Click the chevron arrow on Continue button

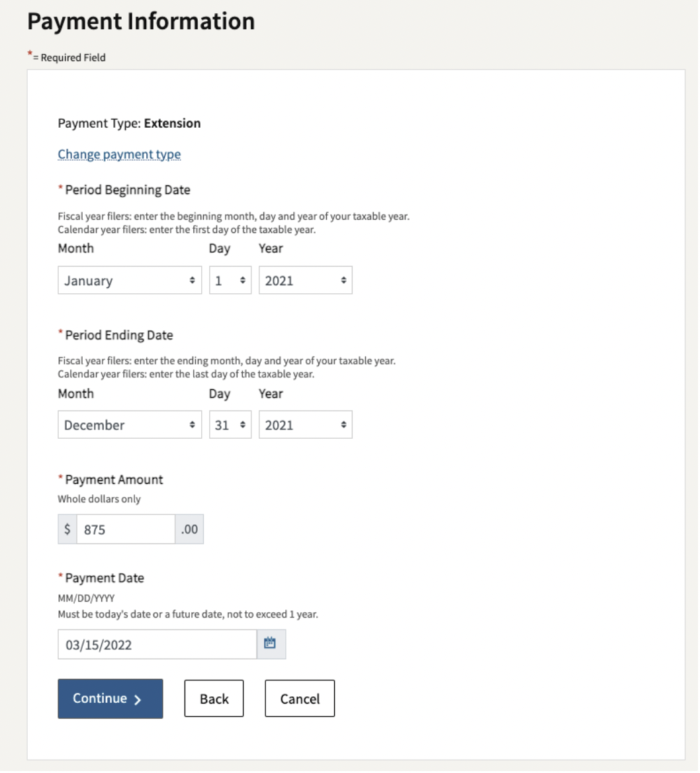click(138, 701)
